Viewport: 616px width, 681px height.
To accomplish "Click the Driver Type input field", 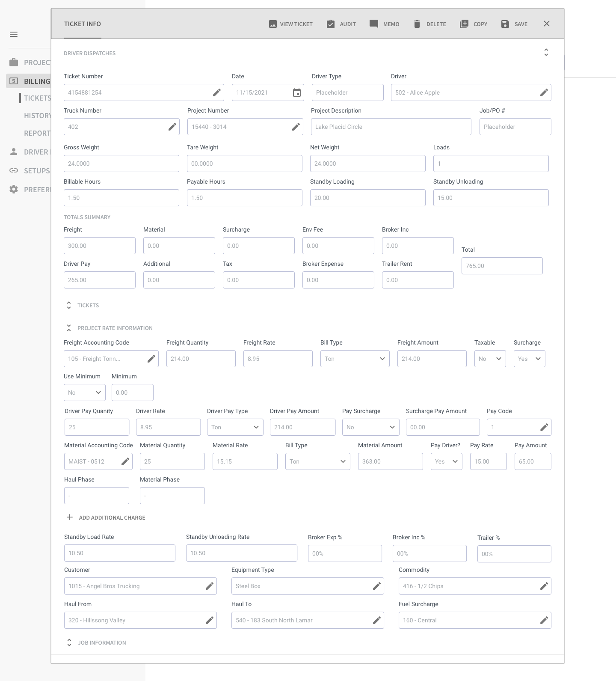I will (x=348, y=92).
